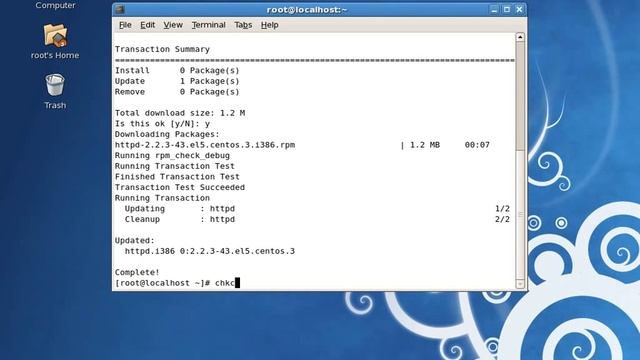Open the root's Home folder icon
The height and width of the screenshot is (360, 640).
click(55, 35)
